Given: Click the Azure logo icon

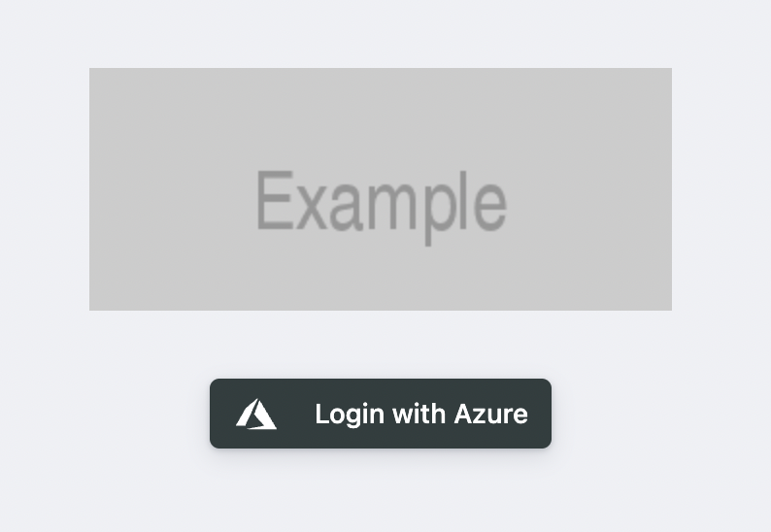Looking at the screenshot, I should pyautogui.click(x=256, y=415).
